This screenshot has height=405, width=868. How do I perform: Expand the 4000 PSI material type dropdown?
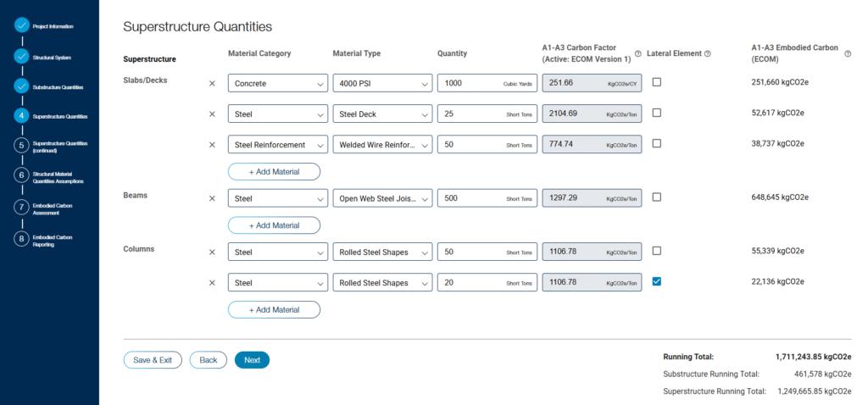(x=382, y=83)
